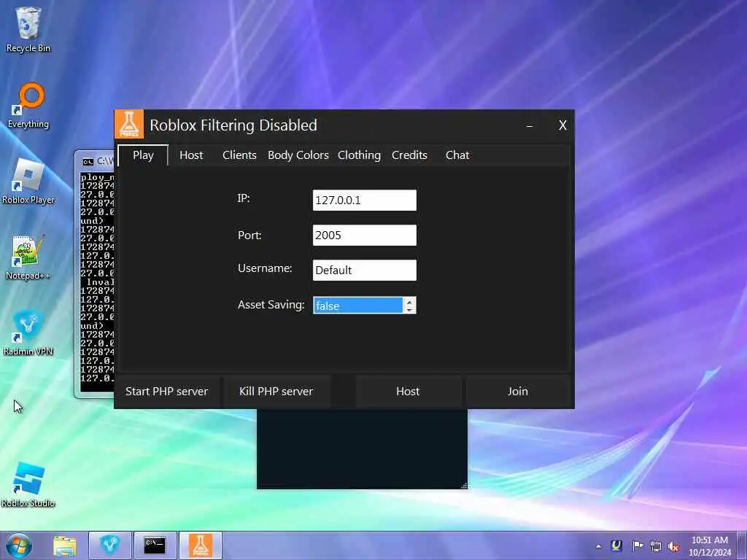
Task: Open the Body Colors tab
Action: coord(298,155)
